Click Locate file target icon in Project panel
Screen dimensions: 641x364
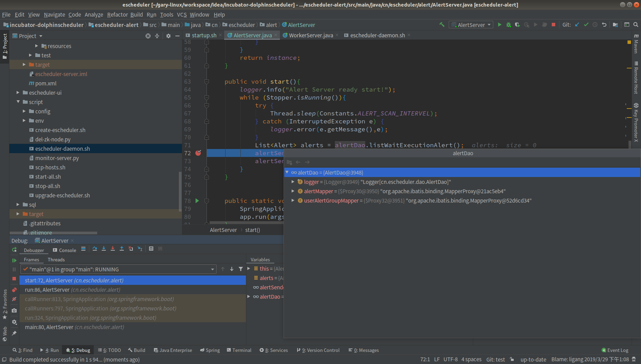click(x=148, y=36)
